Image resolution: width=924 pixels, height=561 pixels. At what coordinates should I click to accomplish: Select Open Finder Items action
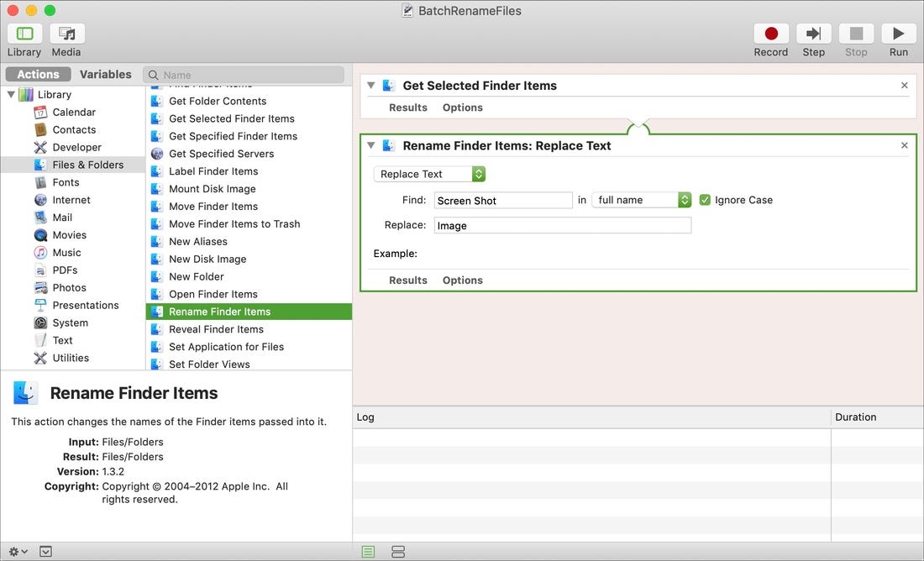coord(249,294)
